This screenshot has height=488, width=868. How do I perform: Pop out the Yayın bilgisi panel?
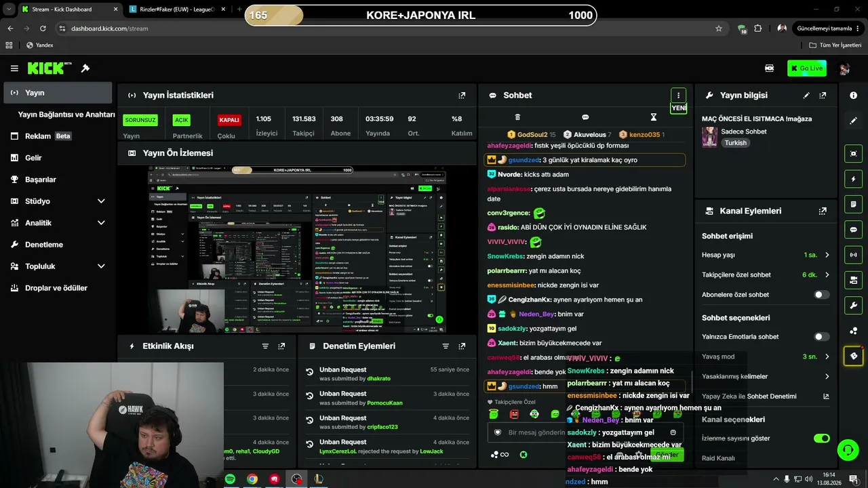pos(823,96)
